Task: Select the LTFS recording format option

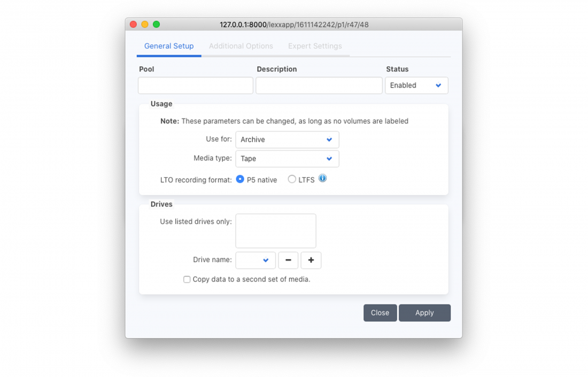Action: point(292,179)
